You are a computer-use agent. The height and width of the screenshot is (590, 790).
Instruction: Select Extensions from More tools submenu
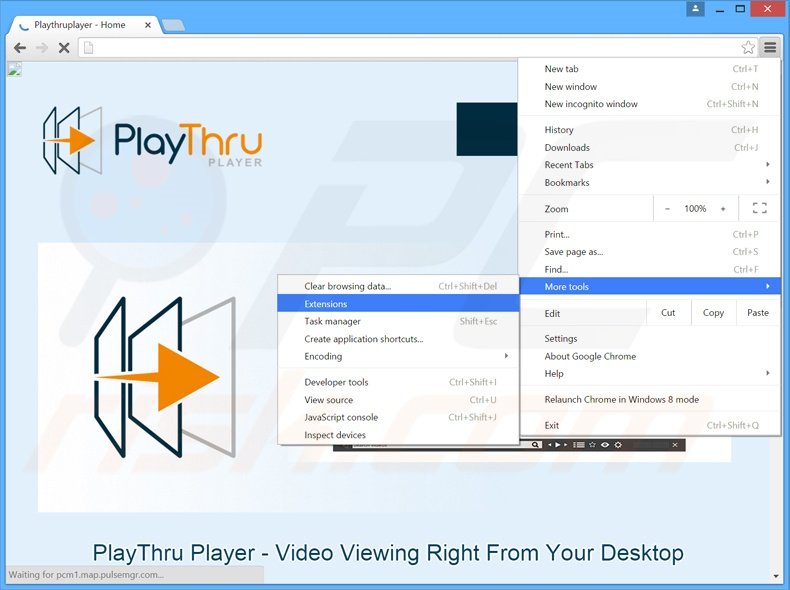pos(326,304)
